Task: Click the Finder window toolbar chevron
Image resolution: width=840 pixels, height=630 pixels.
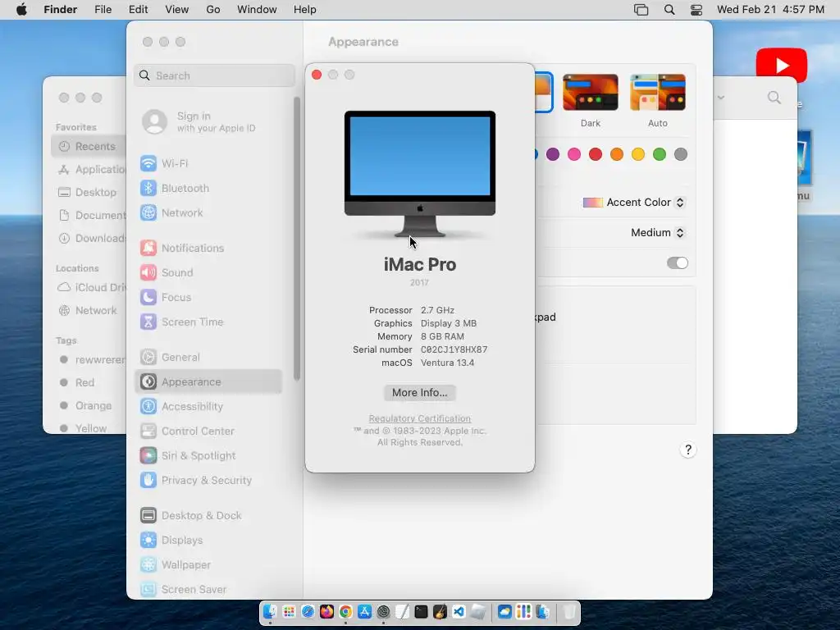Action: tap(721, 98)
